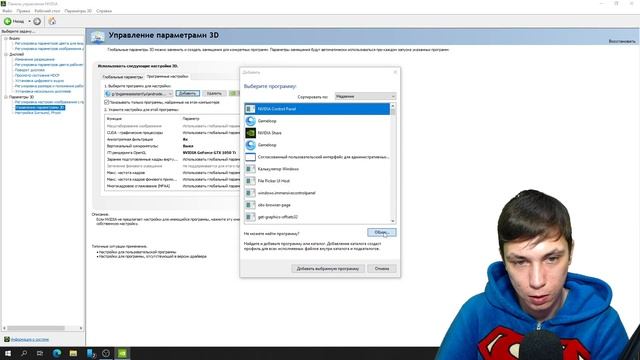The height and width of the screenshot is (360, 640).
Task: Select Изменение разрешения in task tree
Action: (x=34, y=60)
